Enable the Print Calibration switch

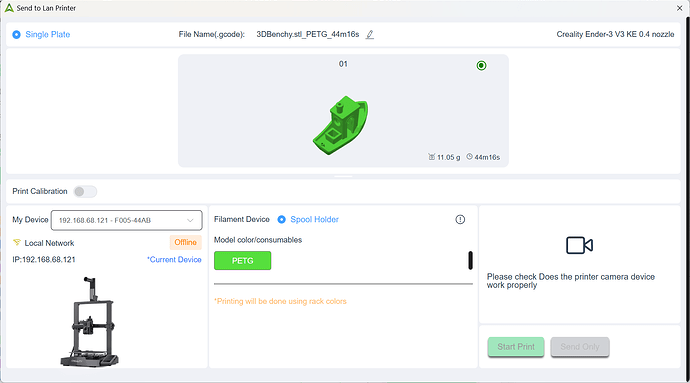[x=85, y=192]
